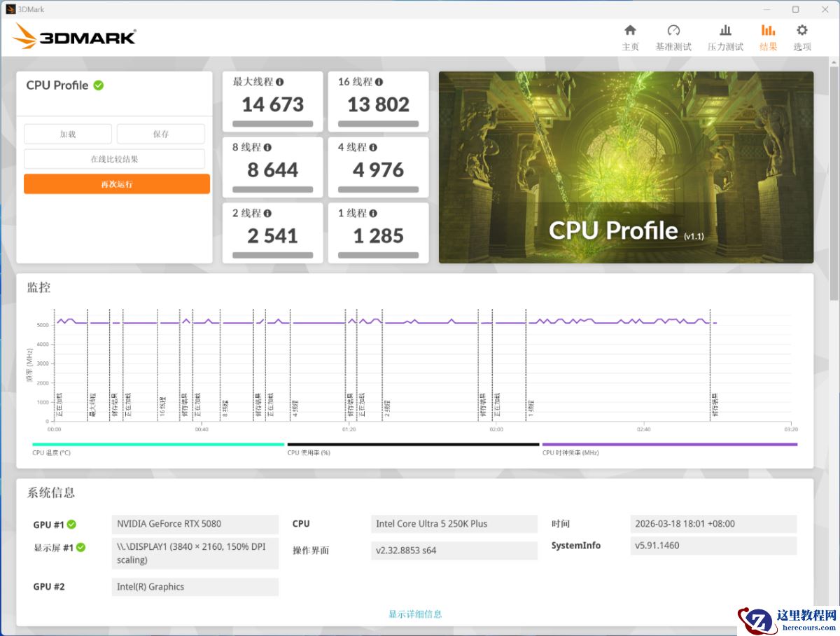Toggle the CPU 使用率 (%) legend bar
The height and width of the screenshot is (636, 840).
pos(413,444)
